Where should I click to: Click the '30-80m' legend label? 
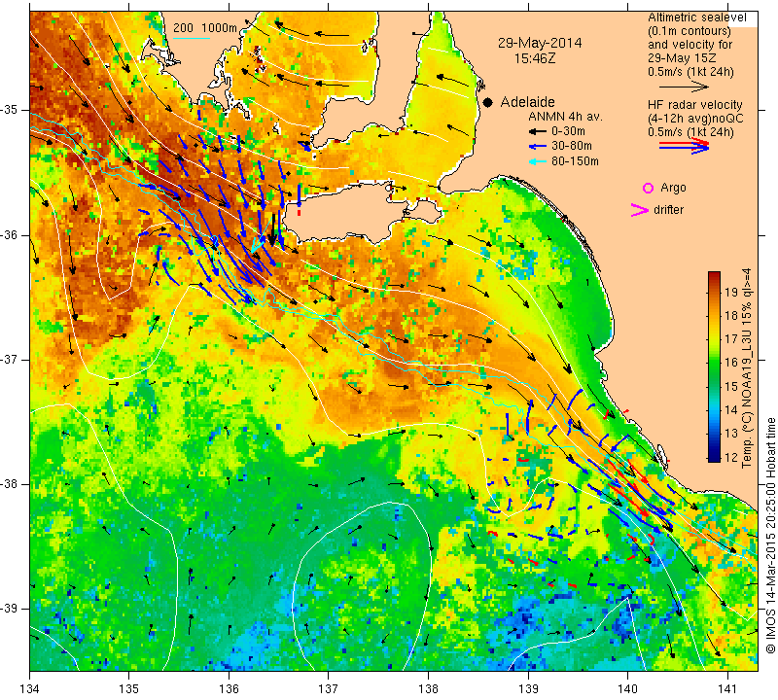tap(571, 147)
